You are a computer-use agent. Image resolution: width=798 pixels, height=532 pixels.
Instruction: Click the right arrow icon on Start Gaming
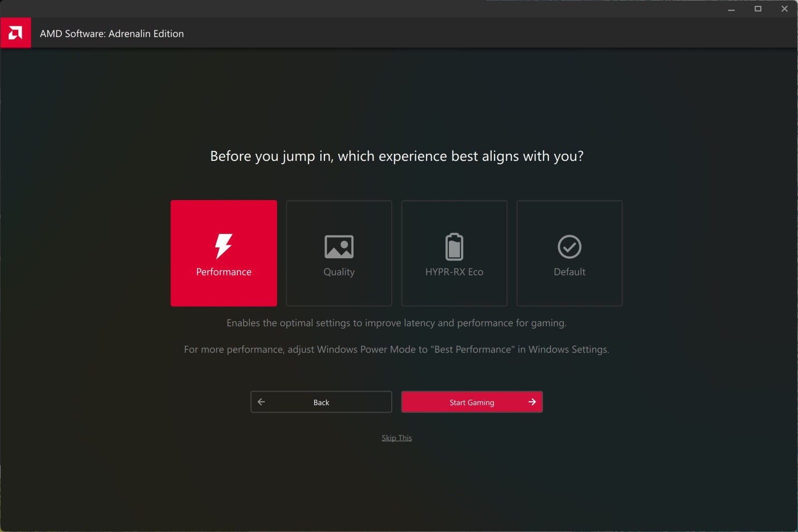(532, 402)
